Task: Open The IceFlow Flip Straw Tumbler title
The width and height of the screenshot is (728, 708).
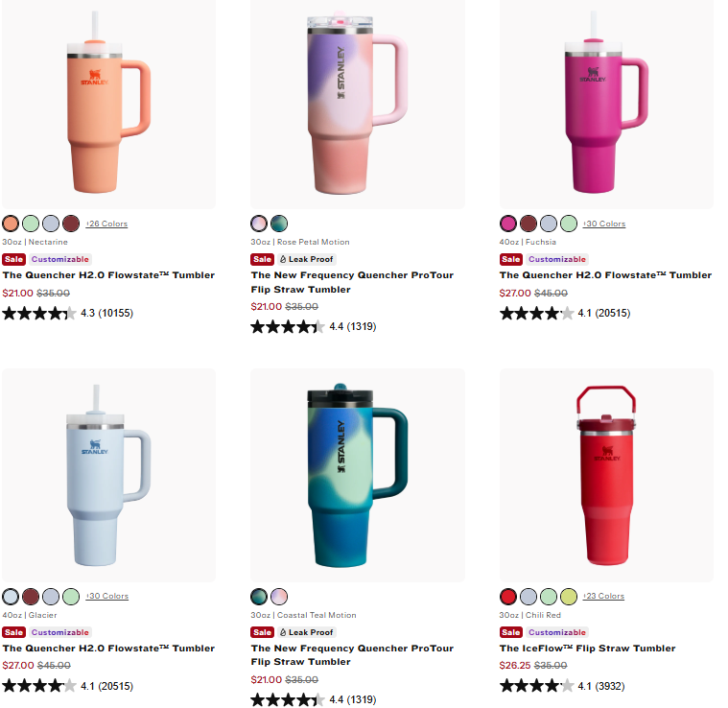Action: 587,649
